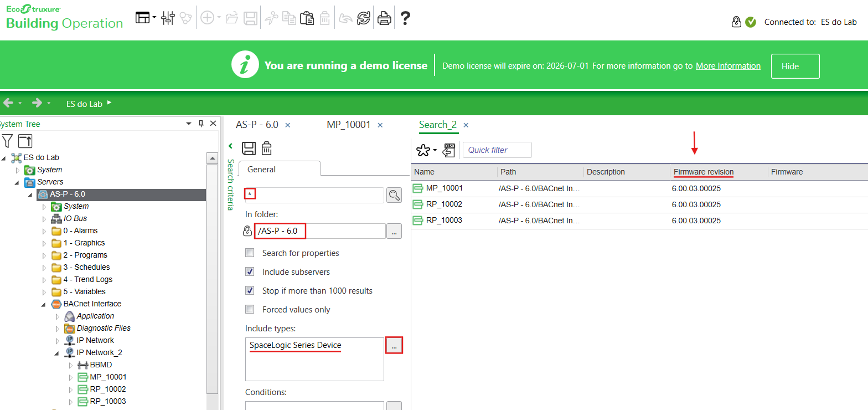Image resolution: width=868 pixels, height=410 pixels.
Task: Open System Tree panel options dropdown arrow
Action: tap(189, 124)
